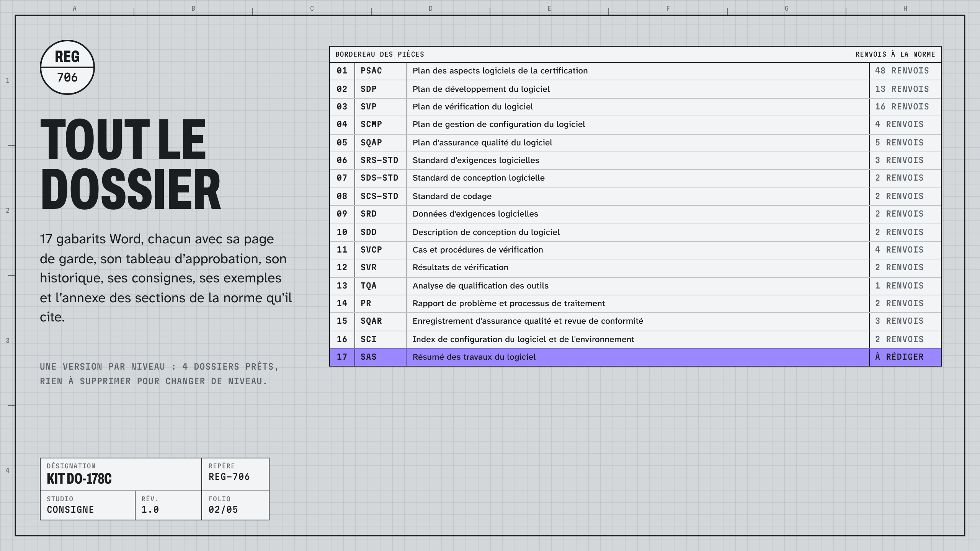Select the SCS-STD code cell

click(x=381, y=196)
